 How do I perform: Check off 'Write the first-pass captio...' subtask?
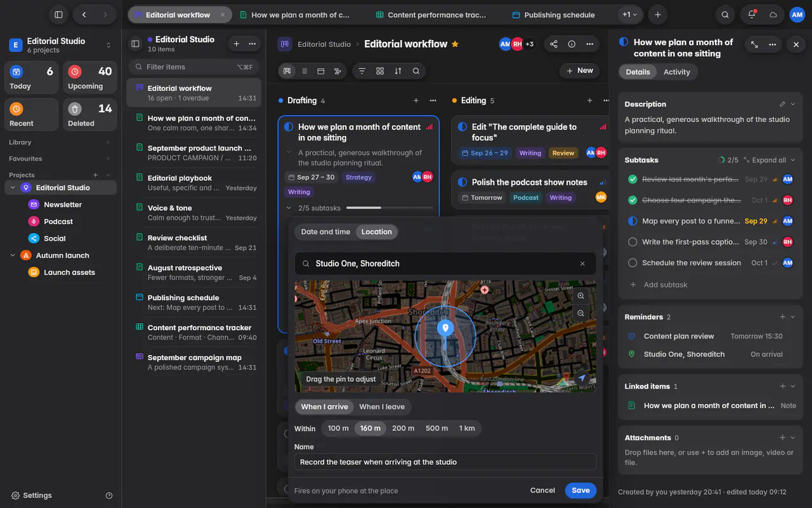(x=632, y=242)
